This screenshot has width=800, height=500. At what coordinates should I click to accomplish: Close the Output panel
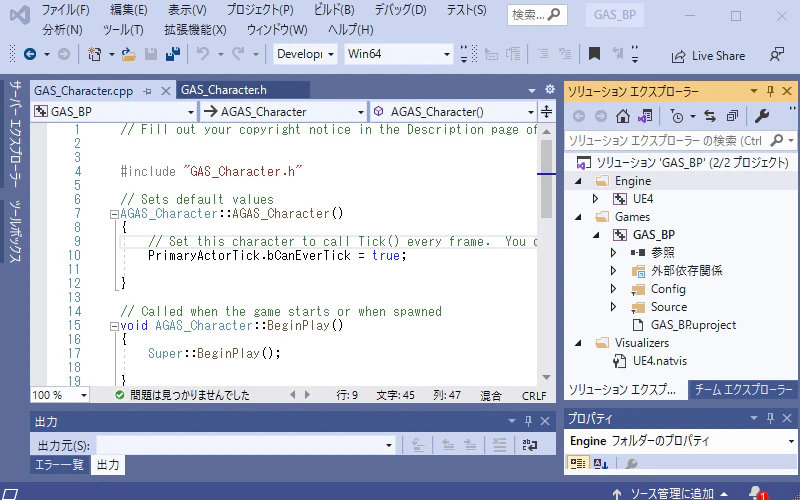coord(545,421)
